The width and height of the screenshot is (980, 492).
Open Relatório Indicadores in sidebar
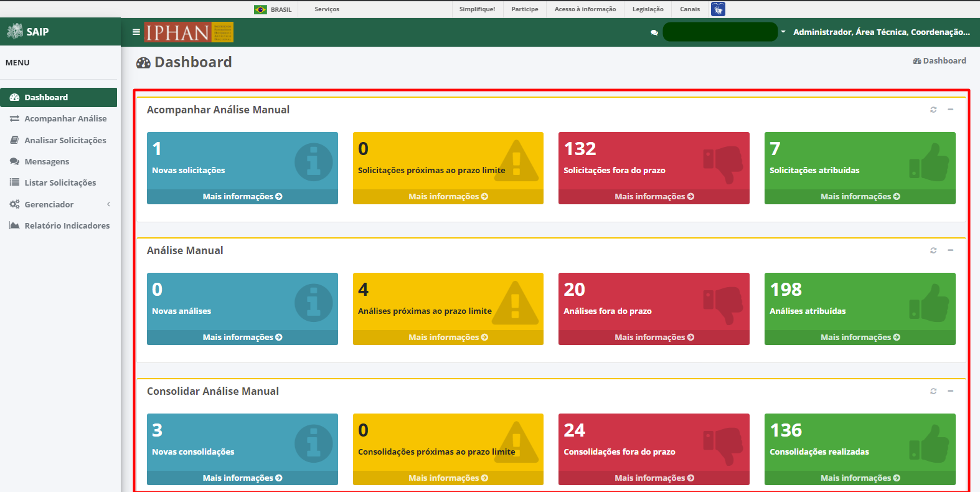point(59,225)
